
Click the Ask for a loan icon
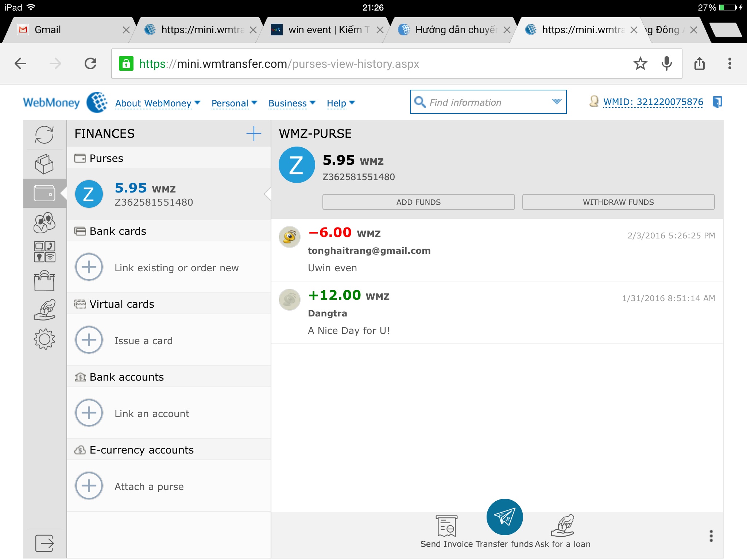pyautogui.click(x=563, y=526)
